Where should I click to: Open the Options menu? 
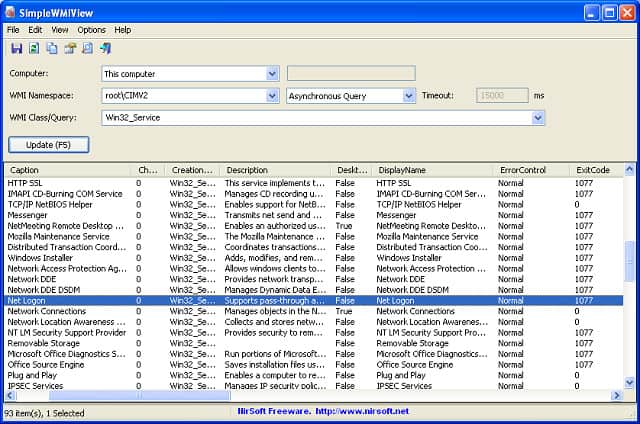click(x=91, y=30)
